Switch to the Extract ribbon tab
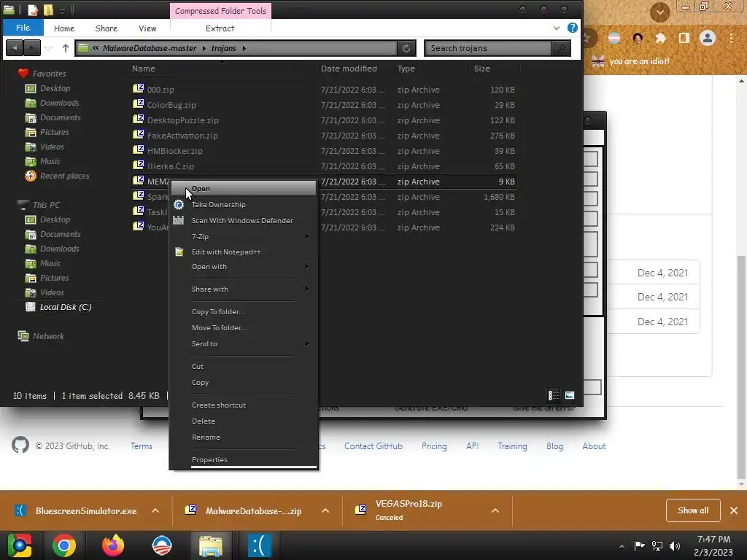 (220, 28)
